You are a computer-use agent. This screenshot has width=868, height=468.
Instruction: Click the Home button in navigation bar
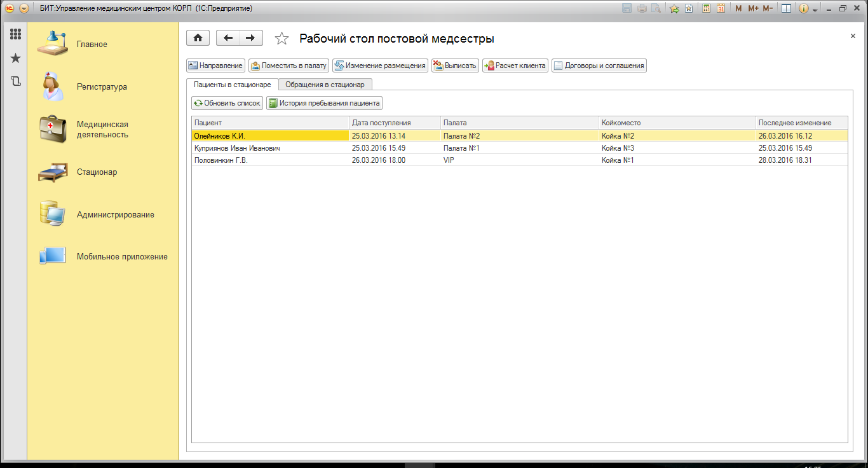pos(198,38)
